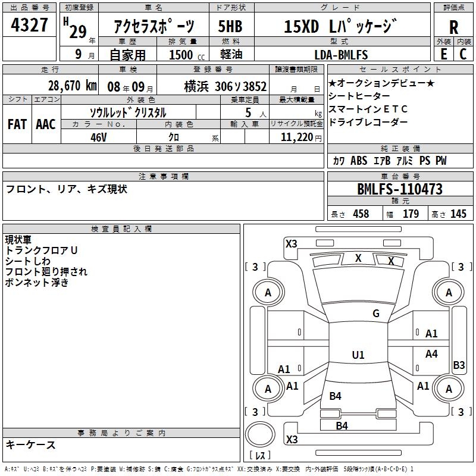Click the displacement value 1500 cc
The width and height of the screenshot is (476, 476).
(187, 55)
